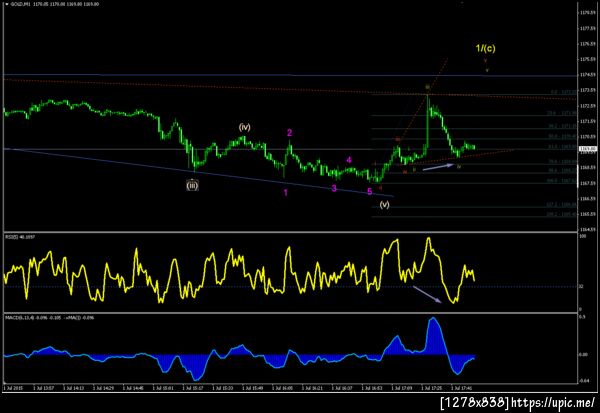Click the RSI indicator label
This screenshot has width=600, height=413.
click(x=20, y=237)
